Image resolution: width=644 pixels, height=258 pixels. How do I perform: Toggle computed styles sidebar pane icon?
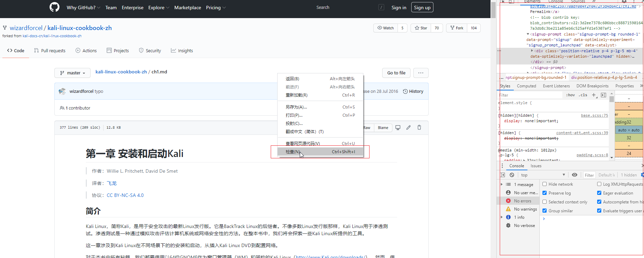coord(603,95)
